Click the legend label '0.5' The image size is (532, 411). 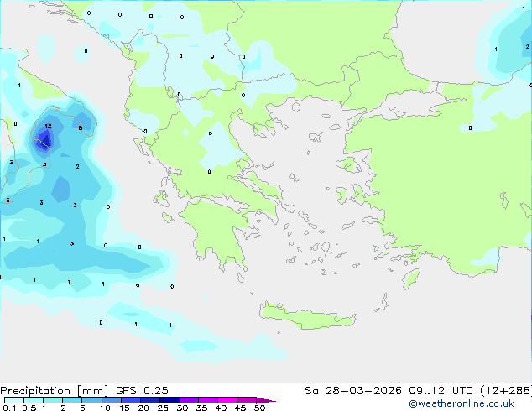point(29,408)
